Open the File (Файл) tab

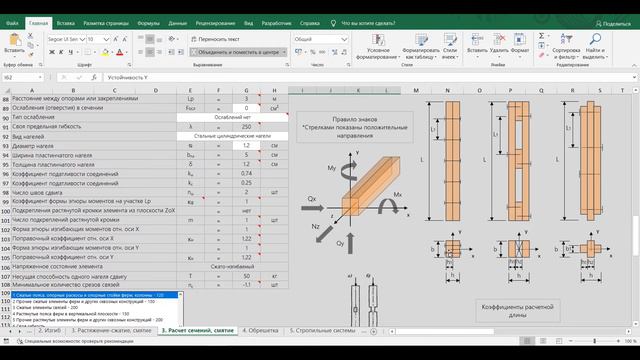coord(12,23)
